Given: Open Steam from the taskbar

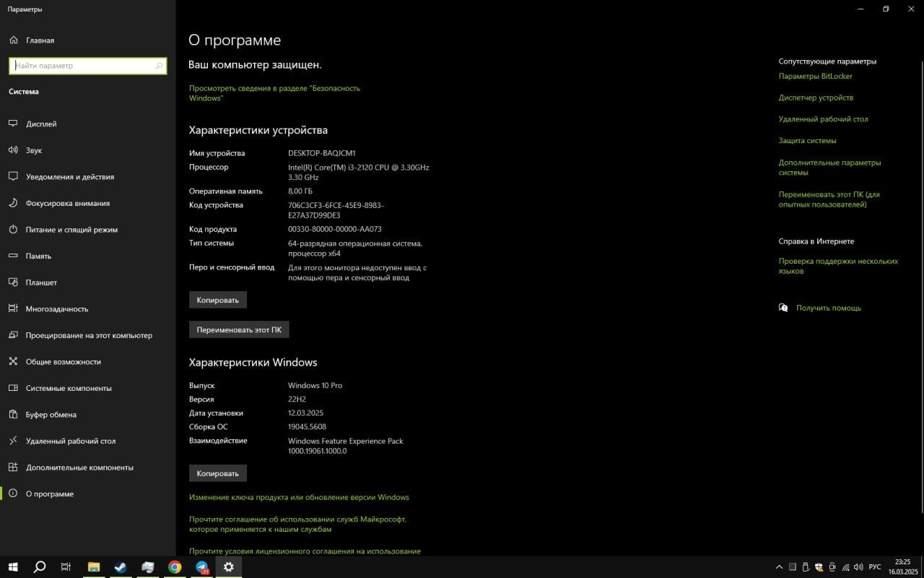Looking at the screenshot, I should click(121, 567).
